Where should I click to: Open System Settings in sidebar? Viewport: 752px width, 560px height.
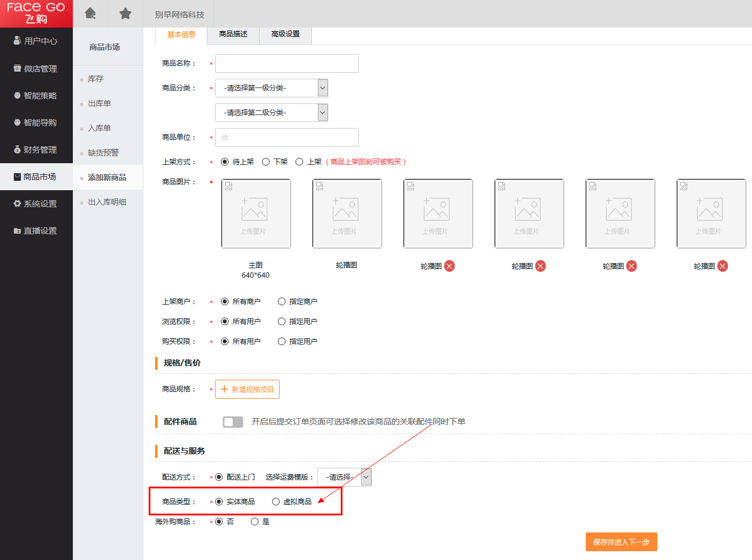point(36,204)
